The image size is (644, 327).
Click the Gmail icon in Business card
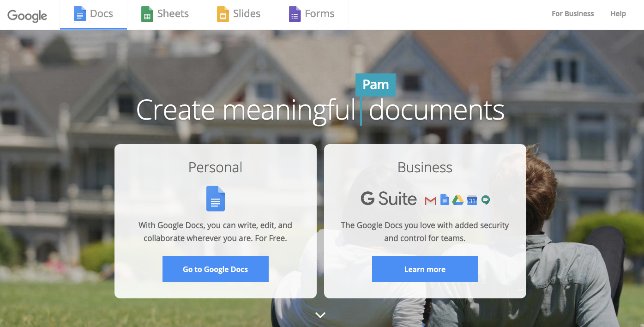pyautogui.click(x=431, y=200)
